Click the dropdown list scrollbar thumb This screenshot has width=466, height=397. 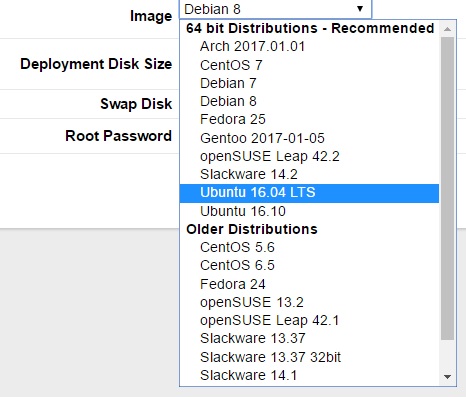point(448,189)
